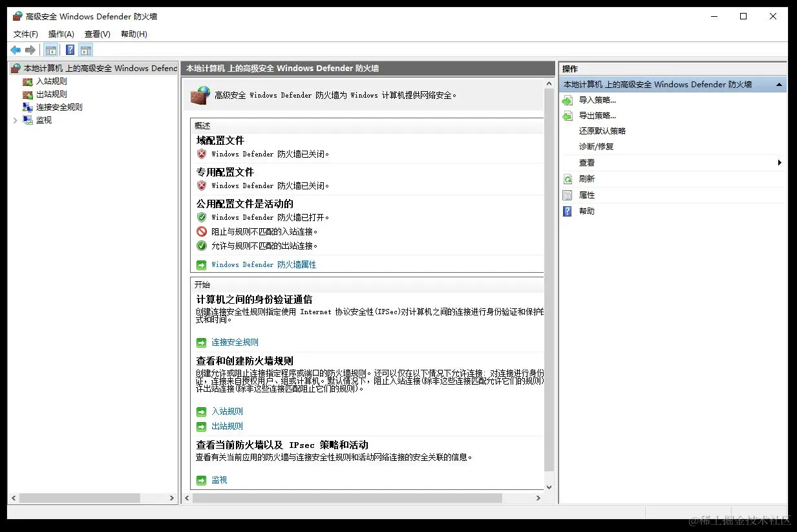Toggle the action pane toolbar icon
The width and height of the screenshot is (797, 532).
[86, 50]
